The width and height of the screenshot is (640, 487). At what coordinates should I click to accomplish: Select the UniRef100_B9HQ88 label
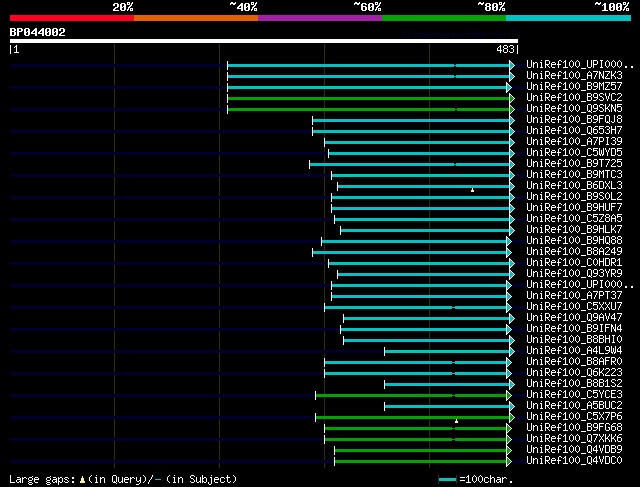pos(574,241)
